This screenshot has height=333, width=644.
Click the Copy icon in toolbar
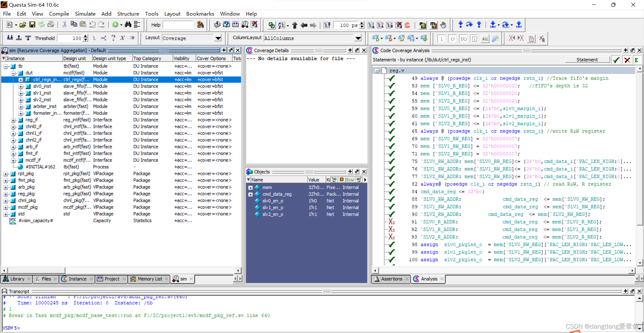74,25
